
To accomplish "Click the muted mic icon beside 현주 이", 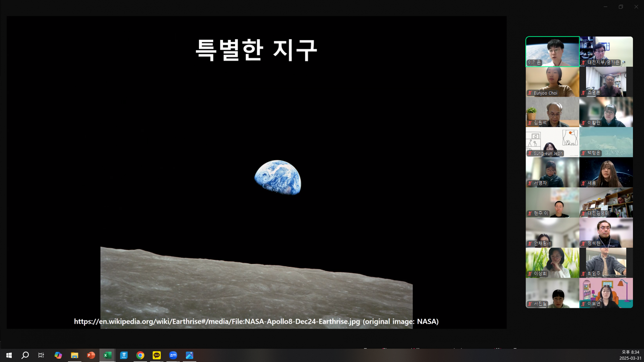I will pos(530,214).
